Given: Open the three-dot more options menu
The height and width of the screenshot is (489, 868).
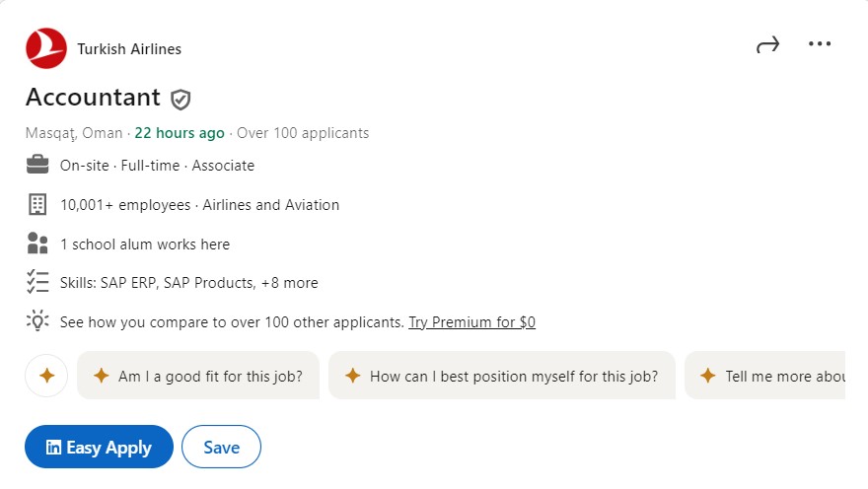Looking at the screenshot, I should 820,43.
